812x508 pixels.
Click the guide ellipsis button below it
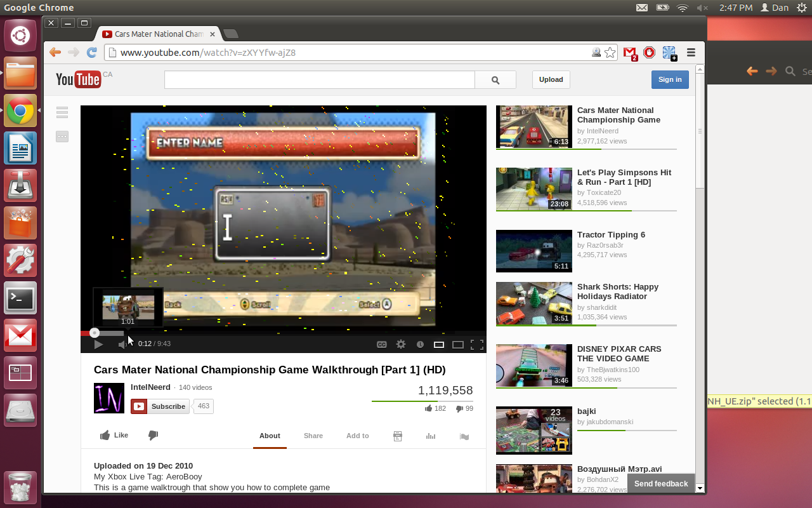[x=62, y=136]
